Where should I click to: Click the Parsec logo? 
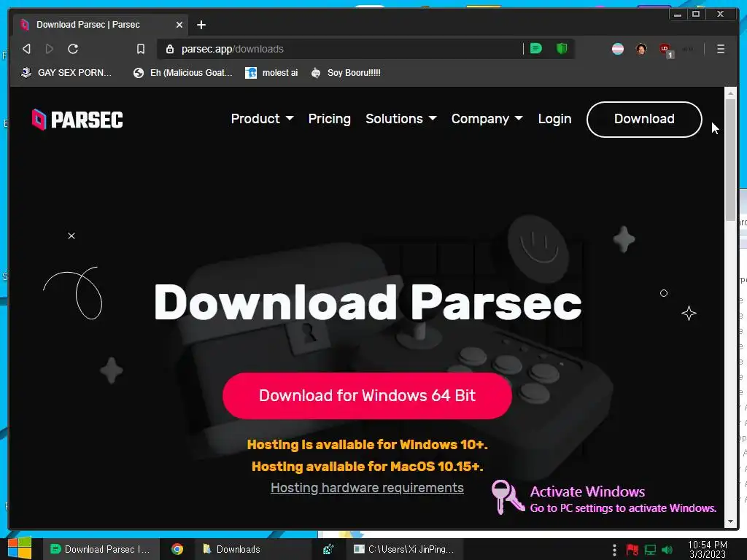(x=77, y=120)
